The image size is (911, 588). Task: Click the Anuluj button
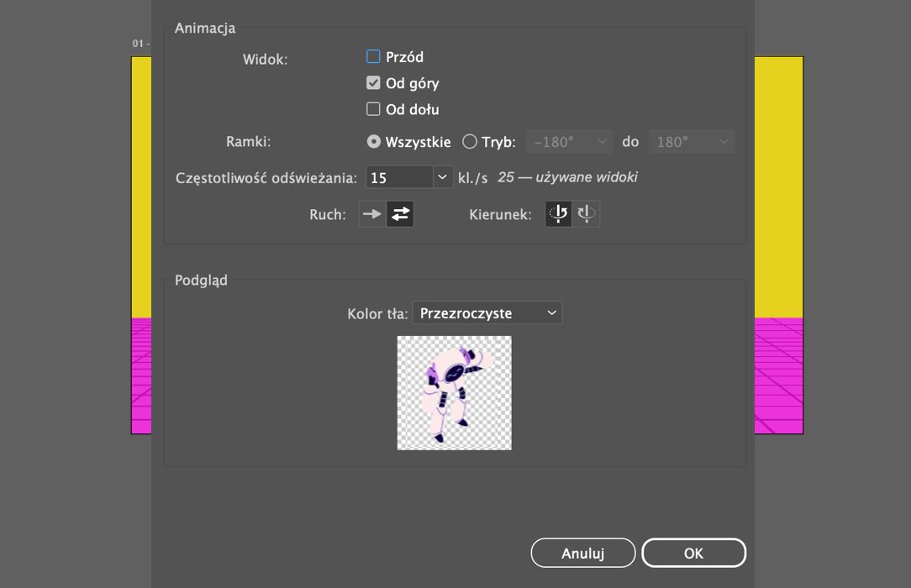(582, 553)
